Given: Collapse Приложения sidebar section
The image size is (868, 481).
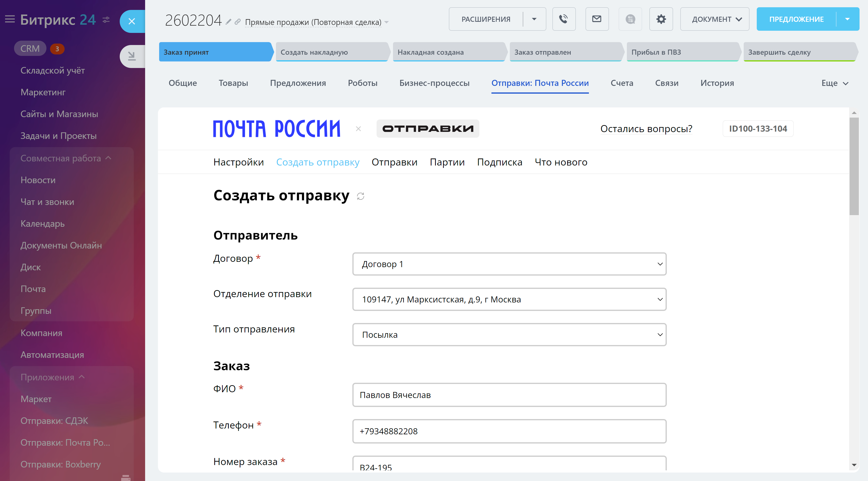Looking at the screenshot, I should 52,377.
